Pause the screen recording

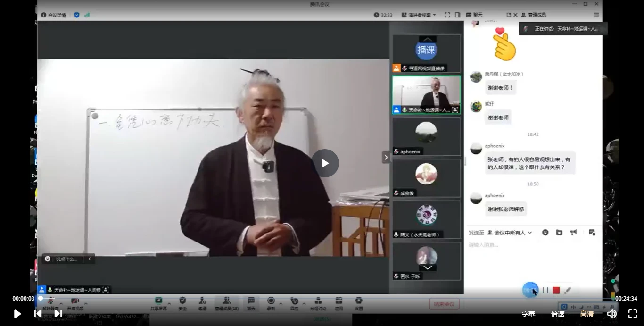pyautogui.click(x=545, y=291)
